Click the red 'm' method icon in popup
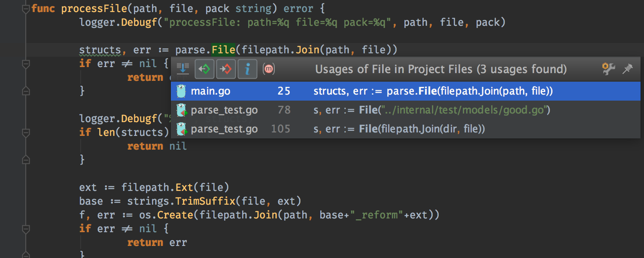644x258 pixels. pos(269,69)
